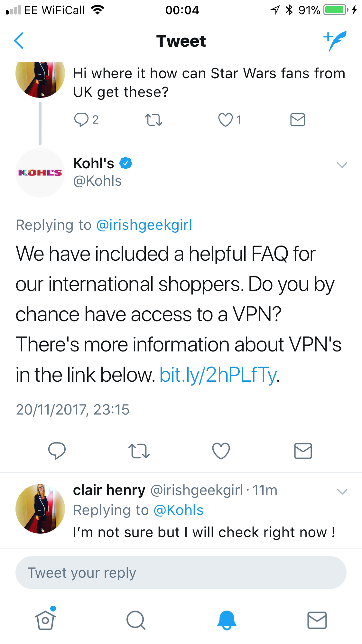362x644 pixels.
Task: Send Kohl's tweet via direct message
Action: (303, 451)
